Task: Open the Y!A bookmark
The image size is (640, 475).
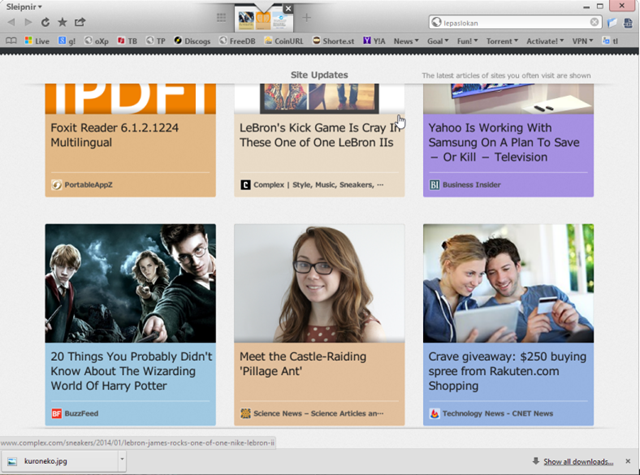Action: [374, 41]
